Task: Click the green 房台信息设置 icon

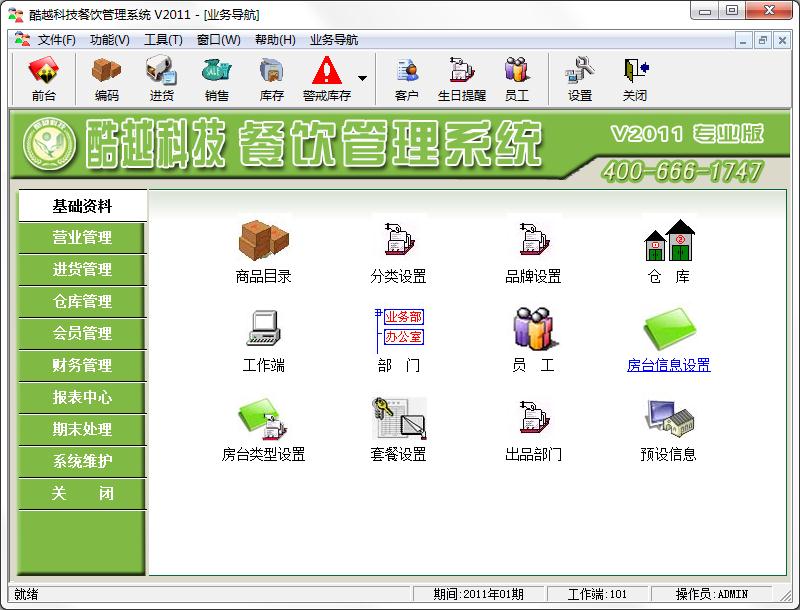Action: click(669, 327)
